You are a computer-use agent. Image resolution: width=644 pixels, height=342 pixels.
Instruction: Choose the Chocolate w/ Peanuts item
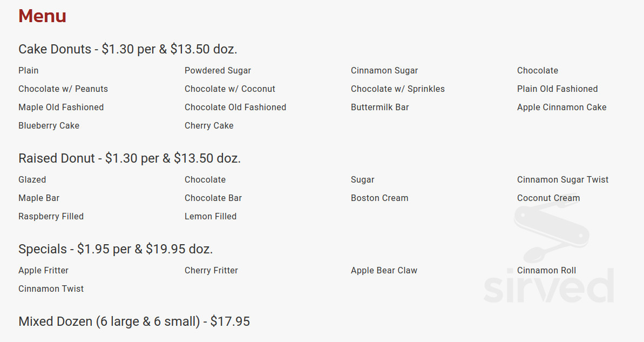point(63,89)
